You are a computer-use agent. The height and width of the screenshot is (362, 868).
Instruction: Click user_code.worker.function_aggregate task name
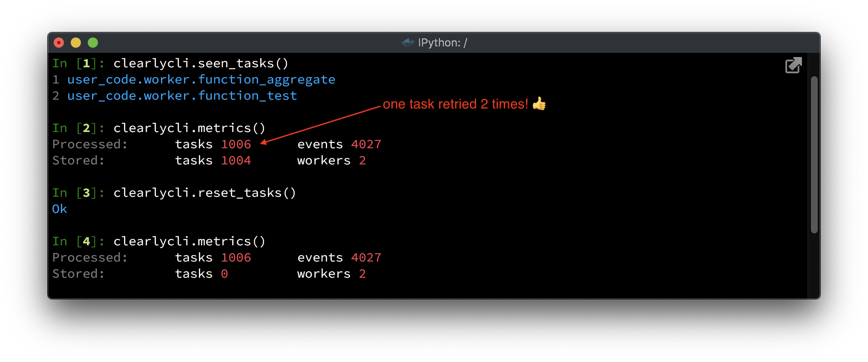point(201,80)
